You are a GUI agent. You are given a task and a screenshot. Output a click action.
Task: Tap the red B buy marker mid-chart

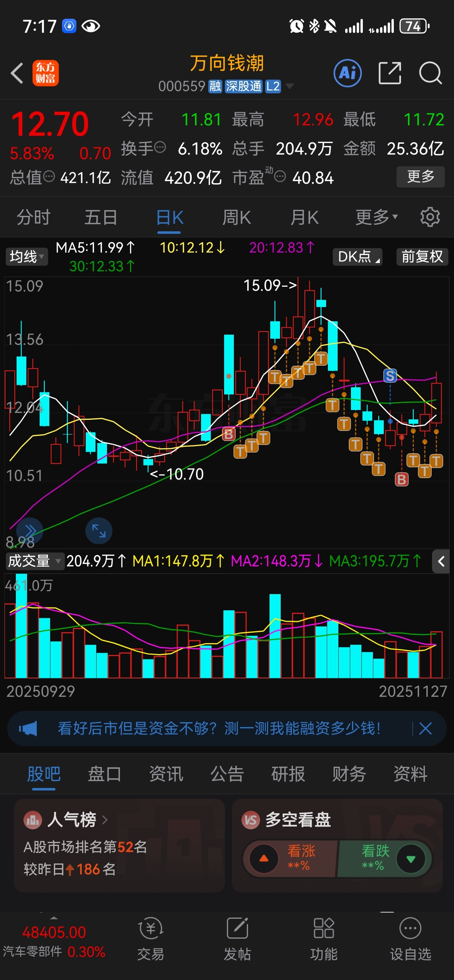tap(229, 434)
